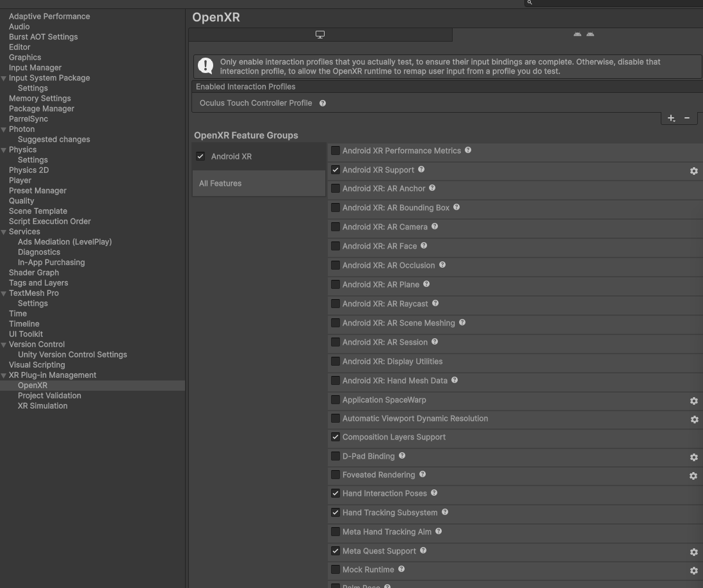Screen dimensions: 703x588
Task: Toggle Hand Tracking Subsystem checkbox
Action: click(x=335, y=513)
